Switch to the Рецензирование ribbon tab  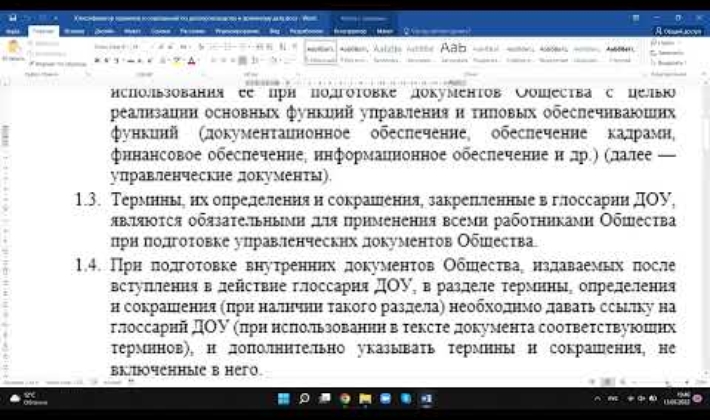pyautogui.click(x=237, y=31)
